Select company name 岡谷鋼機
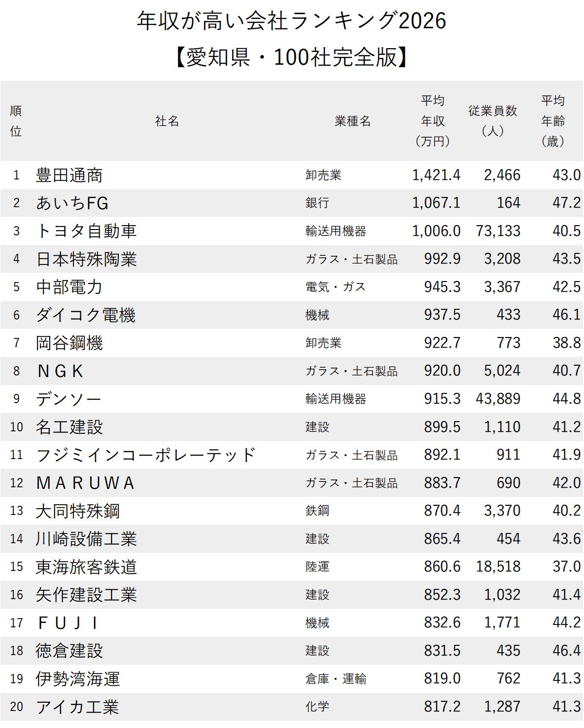This screenshot has height=728, width=584. coord(69,343)
